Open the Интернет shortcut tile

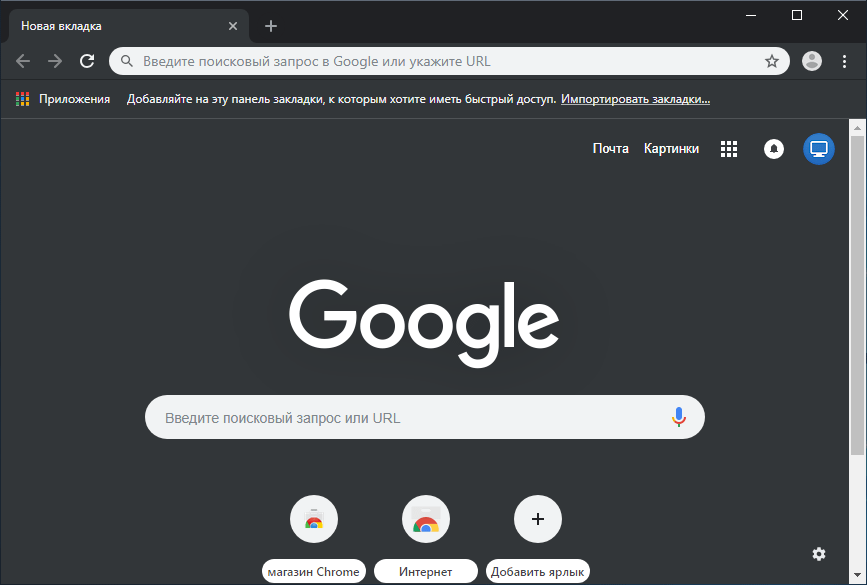click(x=426, y=519)
